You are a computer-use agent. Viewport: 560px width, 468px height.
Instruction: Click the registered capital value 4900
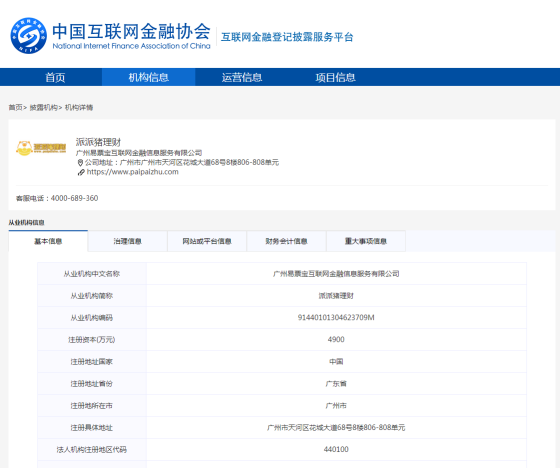coord(336,340)
